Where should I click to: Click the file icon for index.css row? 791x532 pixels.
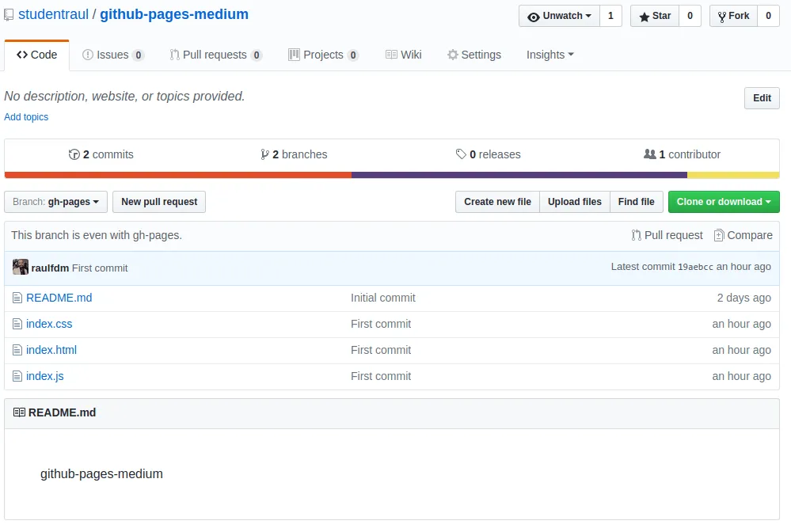(17, 325)
